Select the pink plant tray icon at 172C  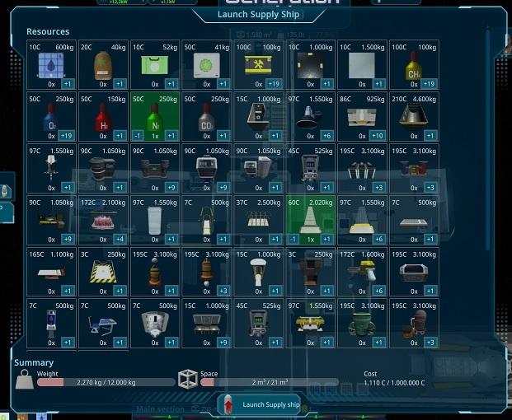[103, 220]
